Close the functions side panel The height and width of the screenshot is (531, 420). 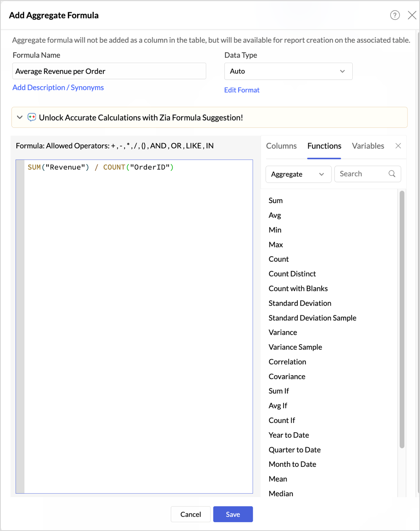click(x=398, y=146)
